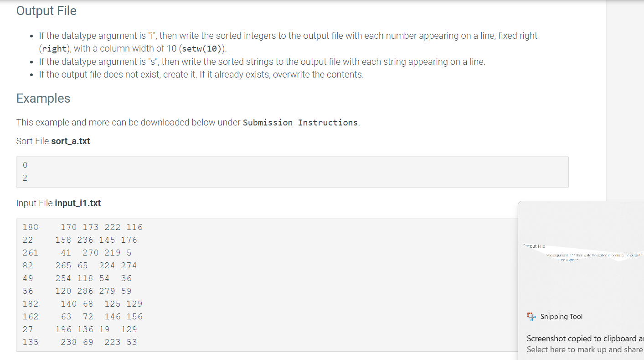The image size is (644, 360).
Task: Click the Submission Instructions text
Action: 300,122
